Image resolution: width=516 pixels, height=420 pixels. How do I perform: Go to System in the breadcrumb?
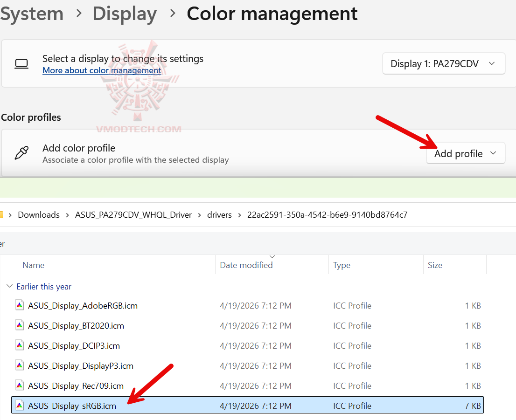[x=32, y=14]
